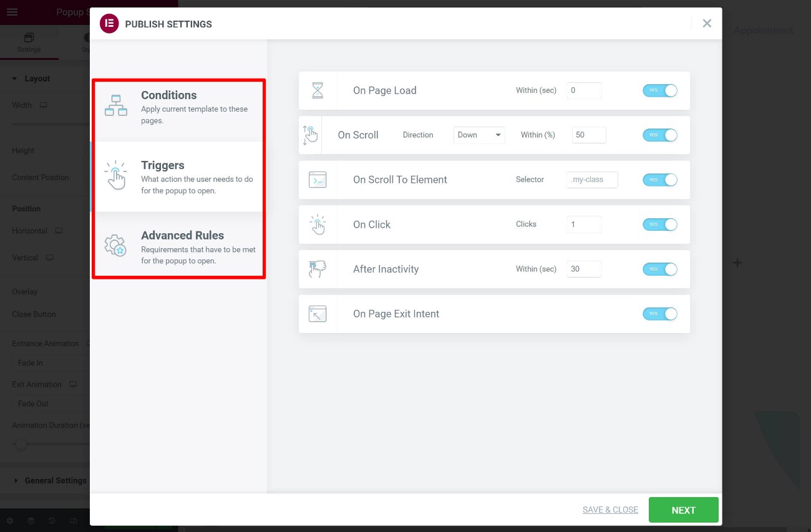Click the responsive icon next to Exit Animation

tap(73, 384)
